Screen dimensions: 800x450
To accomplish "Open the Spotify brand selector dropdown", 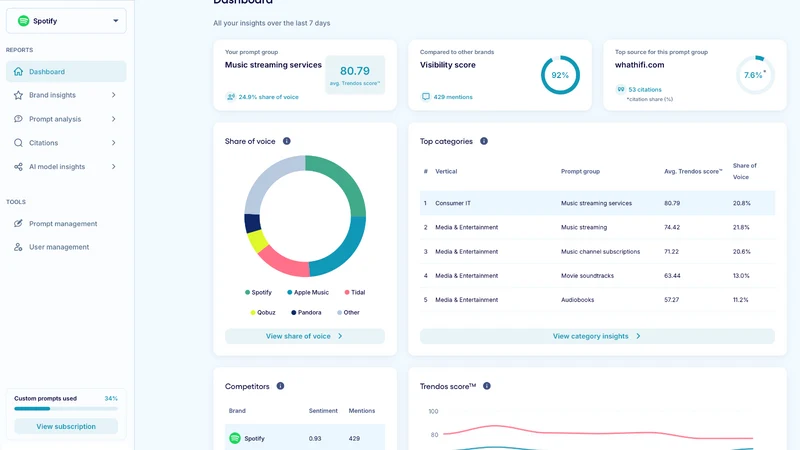I will [x=66, y=21].
